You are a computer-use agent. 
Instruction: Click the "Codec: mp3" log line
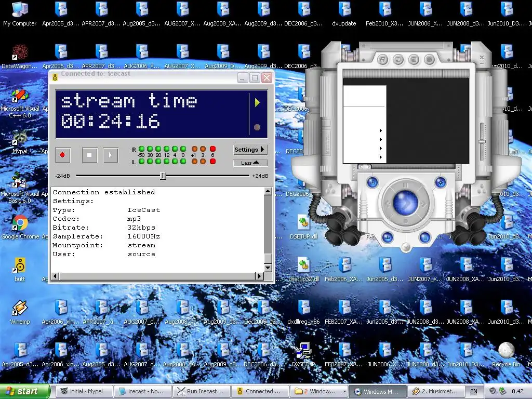pyautogui.click(x=97, y=219)
